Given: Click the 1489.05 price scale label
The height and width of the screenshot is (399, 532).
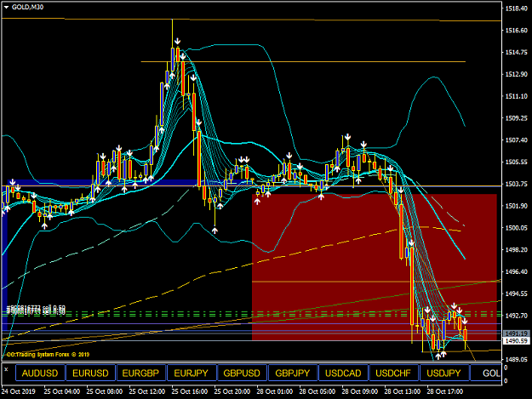Looking at the screenshot, I should click(516, 359).
